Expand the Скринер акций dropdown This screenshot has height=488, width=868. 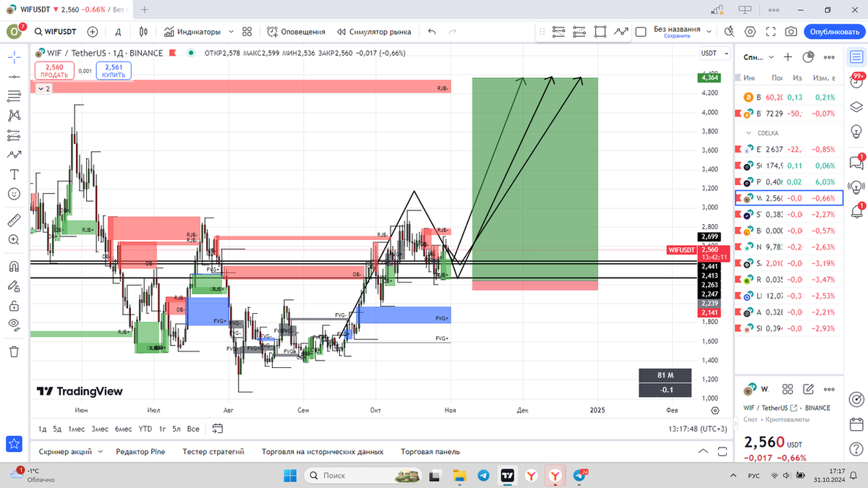(x=99, y=452)
